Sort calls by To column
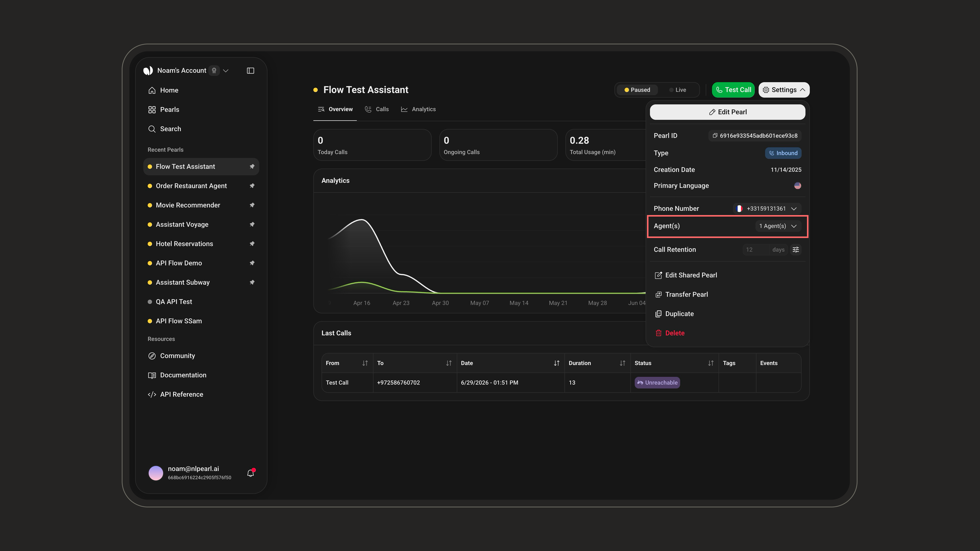The image size is (980, 551). click(x=448, y=363)
